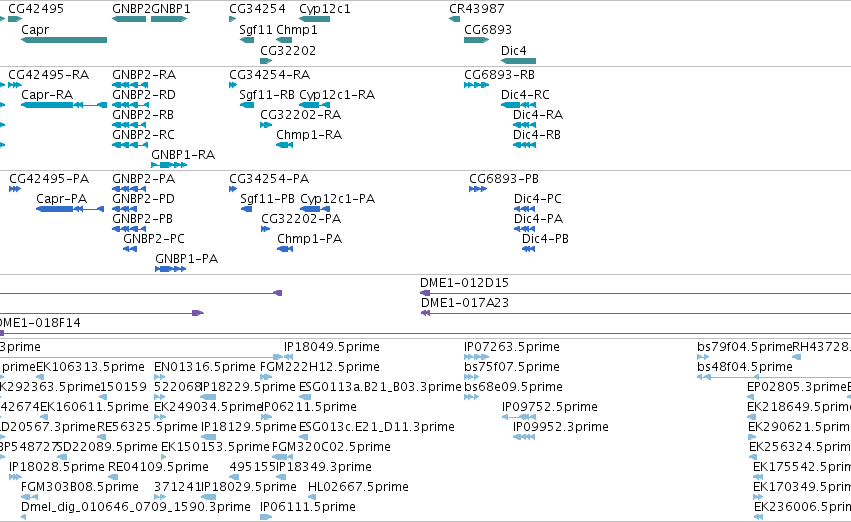
Task: Click the Sgf11-RB transcript label
Action: click(x=267, y=95)
